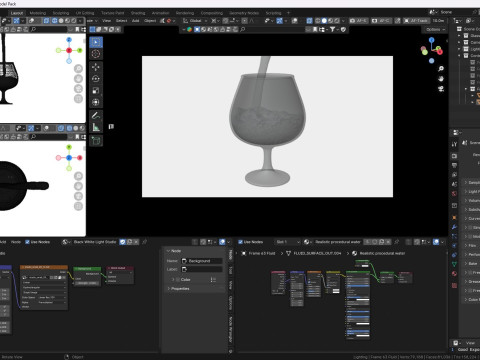480x360 pixels.
Task: Click the zoom magnifier in main viewport
Action: (441, 69)
